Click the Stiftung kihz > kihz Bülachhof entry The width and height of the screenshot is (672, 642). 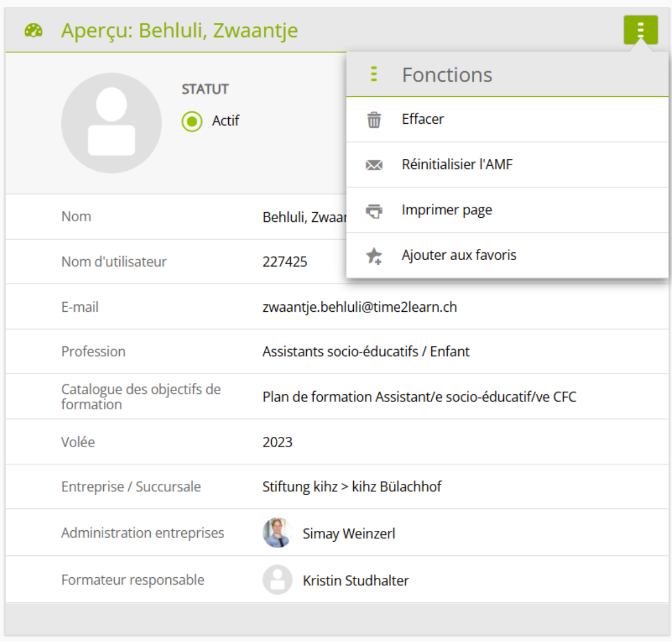click(351, 487)
